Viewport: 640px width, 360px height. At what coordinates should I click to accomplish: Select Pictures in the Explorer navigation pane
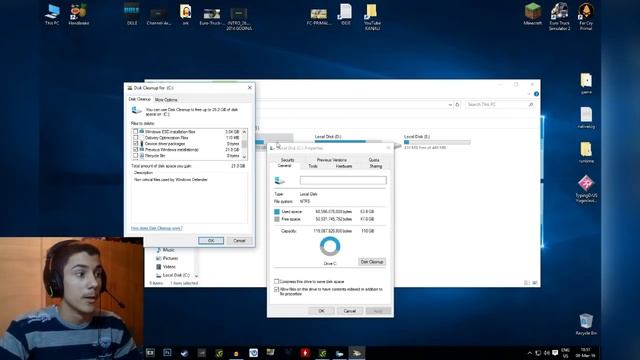167,258
